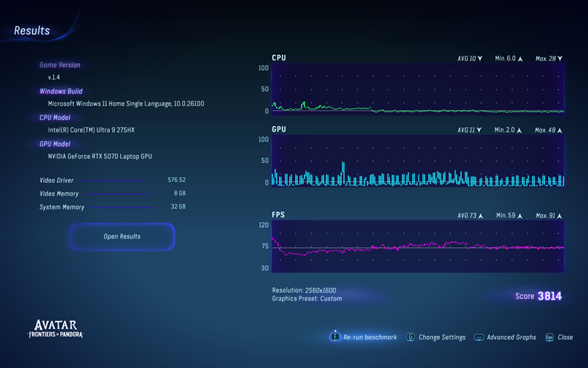Click the CPU Model label
The height and width of the screenshot is (368, 588).
[55, 118]
